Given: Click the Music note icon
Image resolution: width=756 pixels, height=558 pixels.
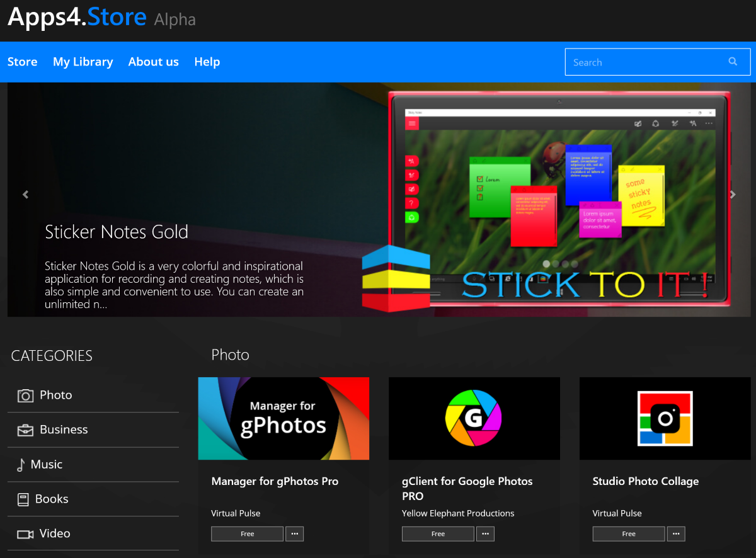Looking at the screenshot, I should point(21,465).
